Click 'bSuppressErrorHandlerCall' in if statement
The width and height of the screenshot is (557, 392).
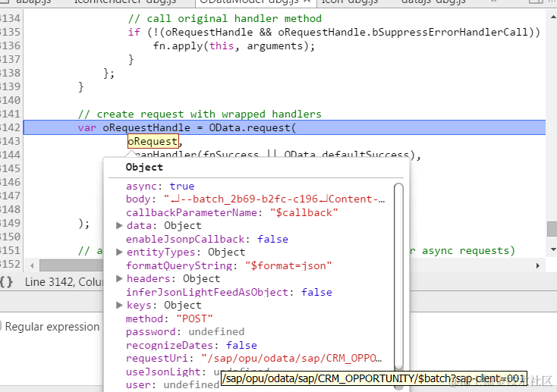point(450,32)
